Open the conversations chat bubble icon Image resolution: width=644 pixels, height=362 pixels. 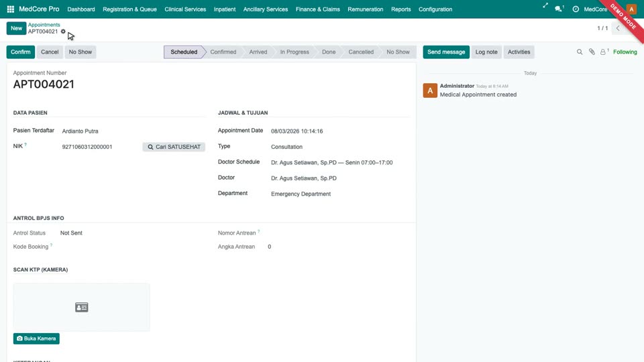(558, 9)
